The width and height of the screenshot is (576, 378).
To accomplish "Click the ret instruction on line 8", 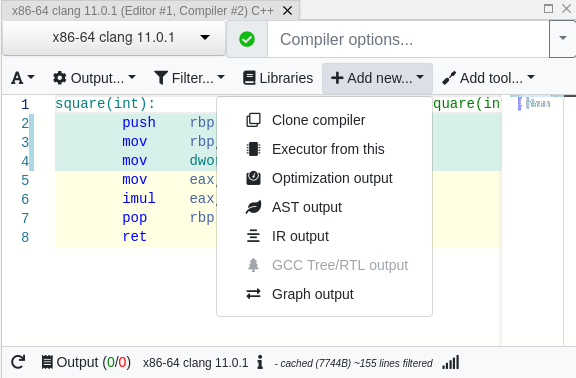I will [134, 237].
